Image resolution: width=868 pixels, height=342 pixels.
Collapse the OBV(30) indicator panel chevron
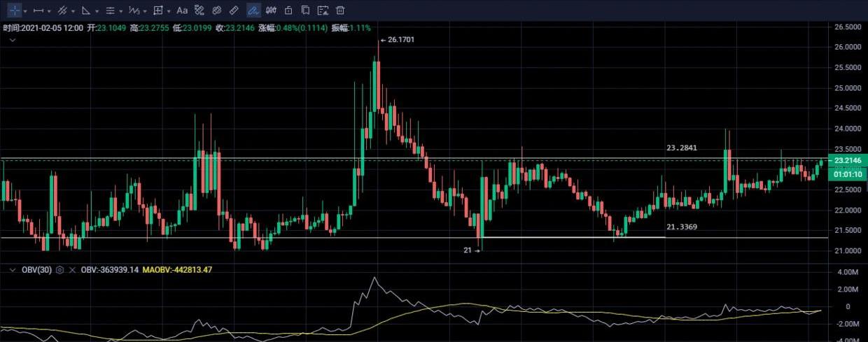pyautogui.click(x=12, y=269)
